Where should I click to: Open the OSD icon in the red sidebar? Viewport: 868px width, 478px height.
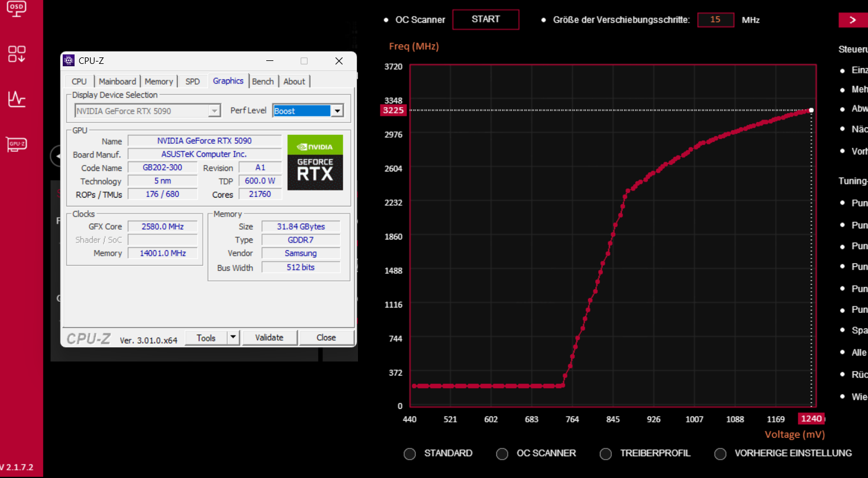coord(17,9)
